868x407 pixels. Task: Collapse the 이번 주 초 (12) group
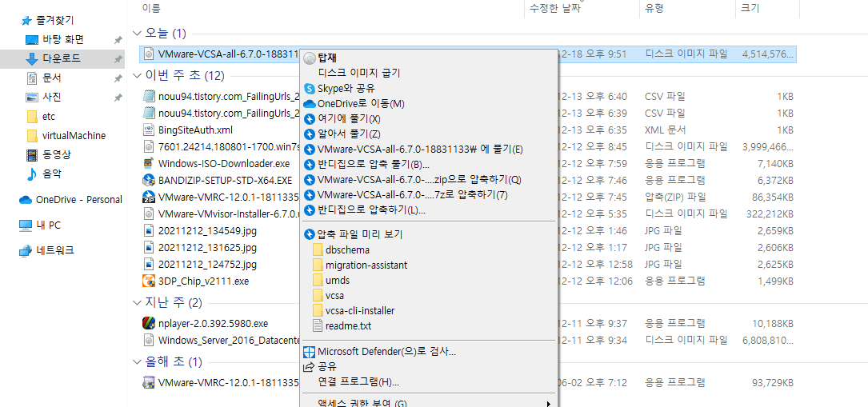tap(138, 76)
